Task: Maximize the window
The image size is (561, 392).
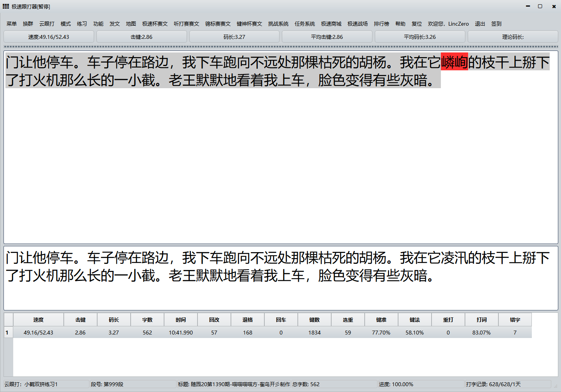Action: tap(540, 6)
